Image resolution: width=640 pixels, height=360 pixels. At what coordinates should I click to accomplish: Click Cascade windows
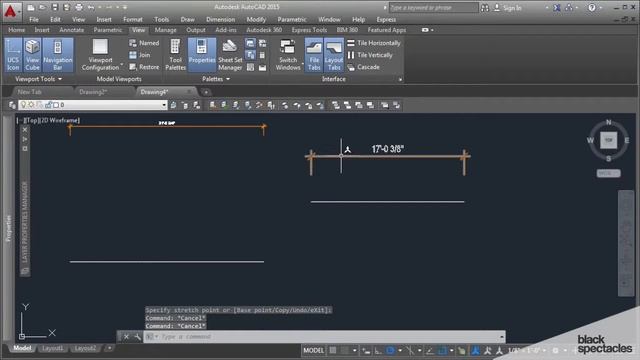coord(364,67)
